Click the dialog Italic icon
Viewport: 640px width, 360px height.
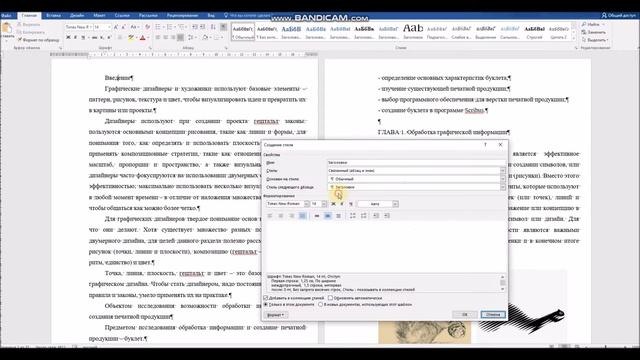click(x=342, y=204)
